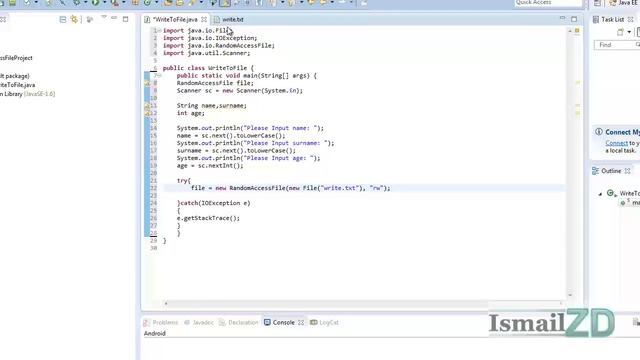
Task: Collapse the main method fold at line 7
Action: [159, 76]
